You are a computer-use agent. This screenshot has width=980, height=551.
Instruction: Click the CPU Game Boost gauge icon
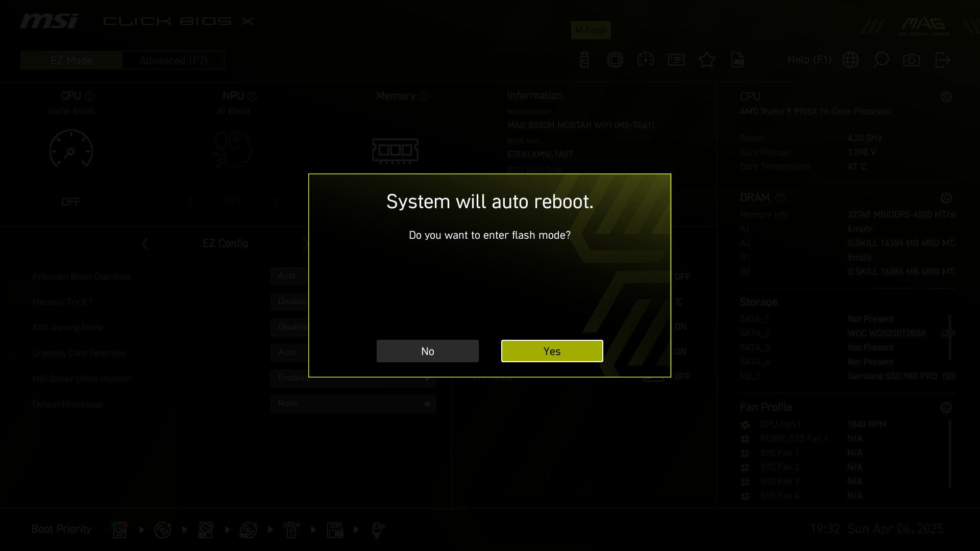click(71, 149)
